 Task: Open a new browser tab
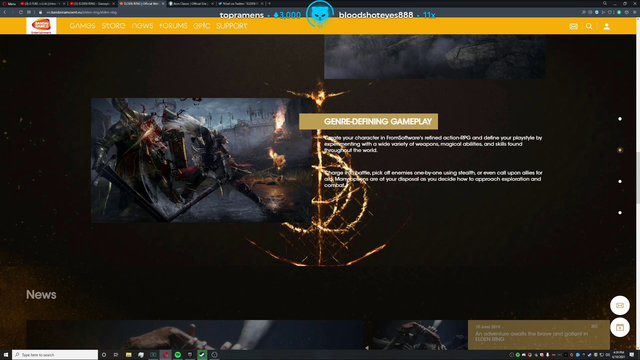point(269,4)
